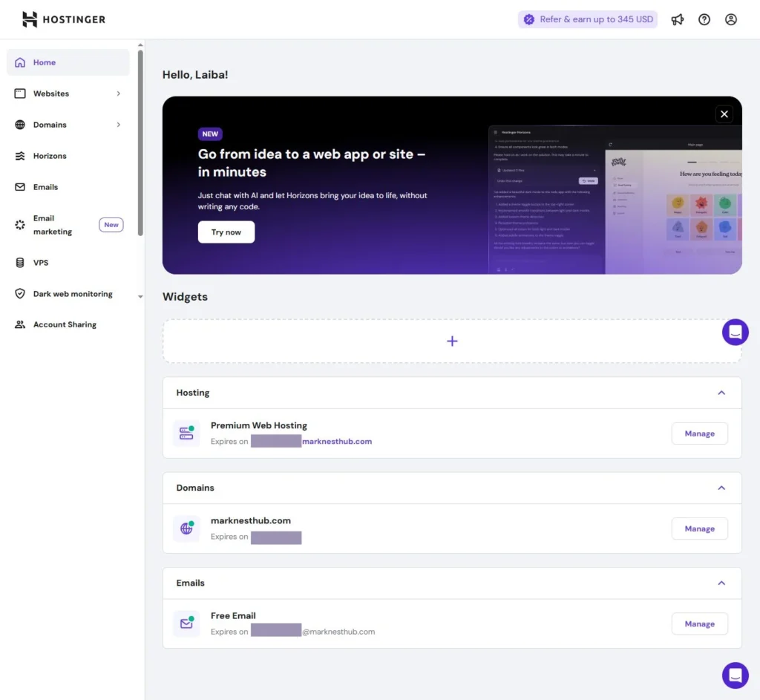Open Emails menu item
Image resolution: width=760 pixels, height=700 pixels.
coord(68,187)
